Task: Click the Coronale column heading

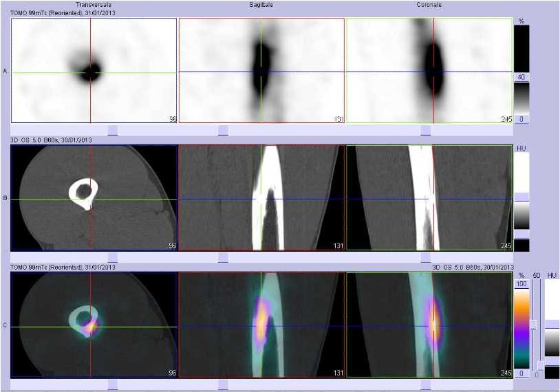Action: [429, 5]
